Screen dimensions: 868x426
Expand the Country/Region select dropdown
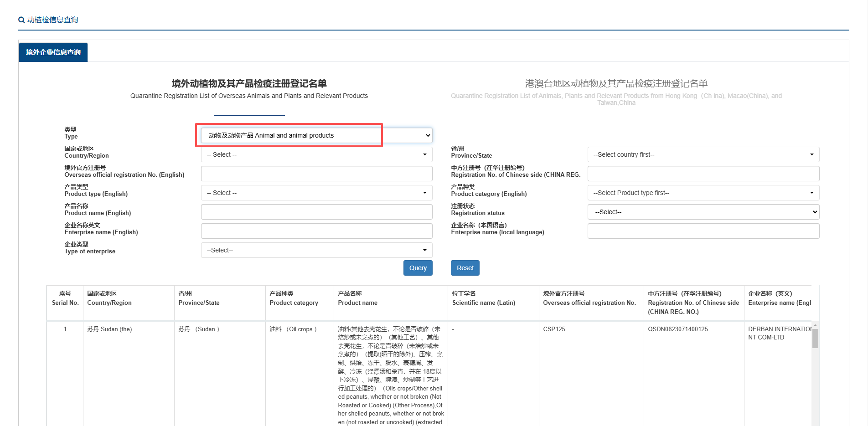tap(316, 154)
